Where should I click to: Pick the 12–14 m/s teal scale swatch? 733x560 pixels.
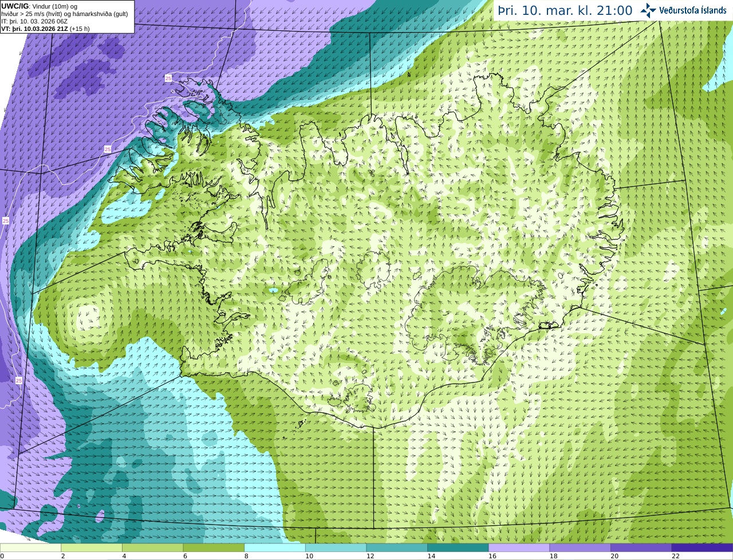[397, 547]
